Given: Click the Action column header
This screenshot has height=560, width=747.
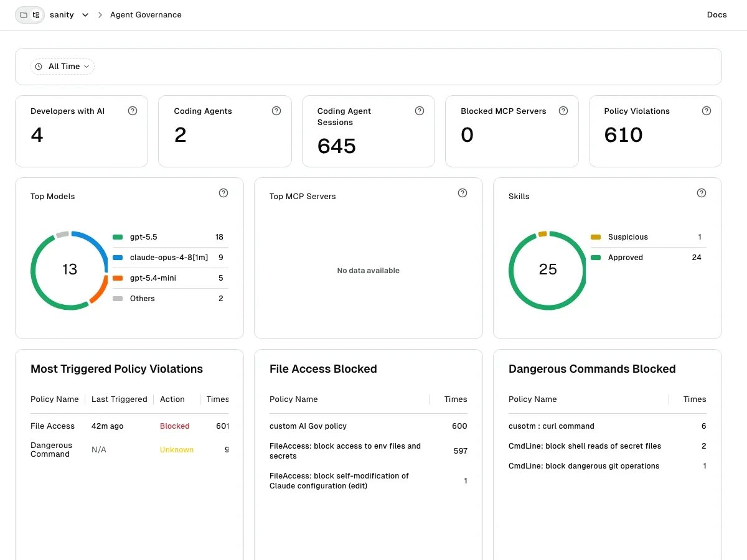Looking at the screenshot, I should pos(172,399).
